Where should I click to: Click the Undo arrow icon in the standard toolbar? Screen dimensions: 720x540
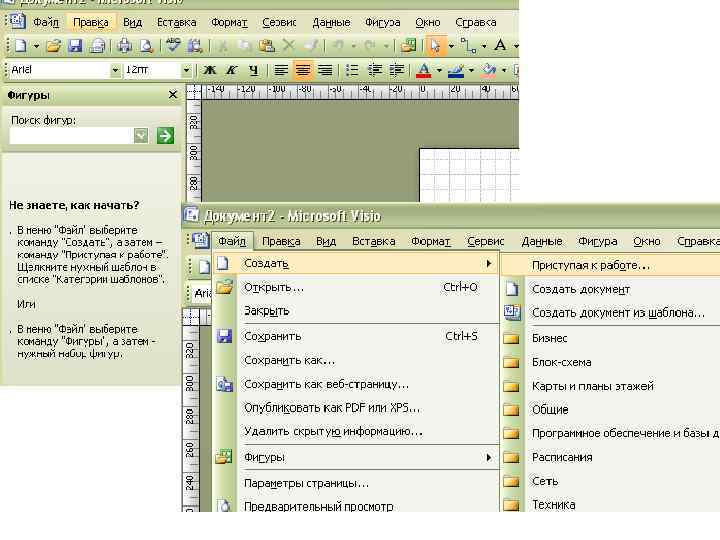point(338,45)
